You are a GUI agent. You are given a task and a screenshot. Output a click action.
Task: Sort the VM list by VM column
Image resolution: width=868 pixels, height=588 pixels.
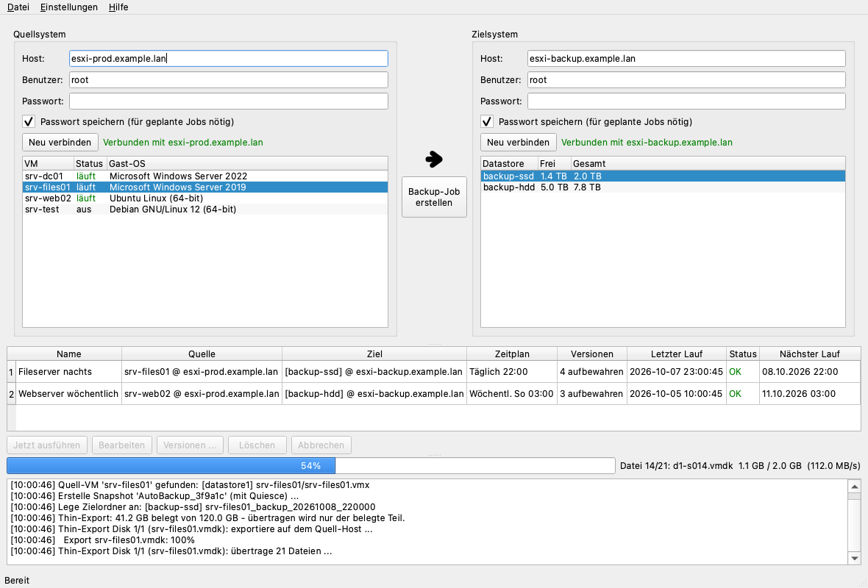coord(49,164)
